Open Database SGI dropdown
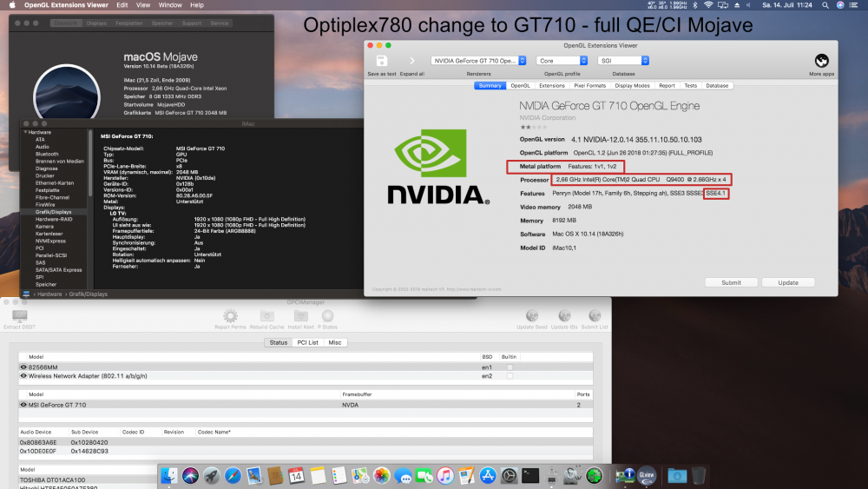The width and height of the screenshot is (868, 489). (x=623, y=60)
